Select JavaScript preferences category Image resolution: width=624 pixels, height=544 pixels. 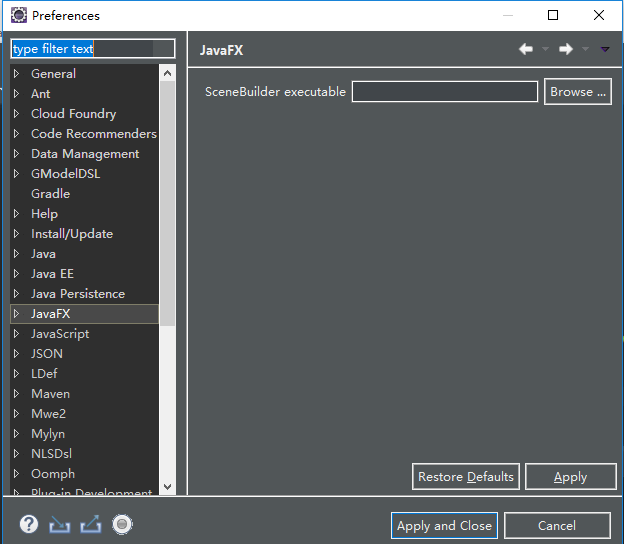coord(60,334)
